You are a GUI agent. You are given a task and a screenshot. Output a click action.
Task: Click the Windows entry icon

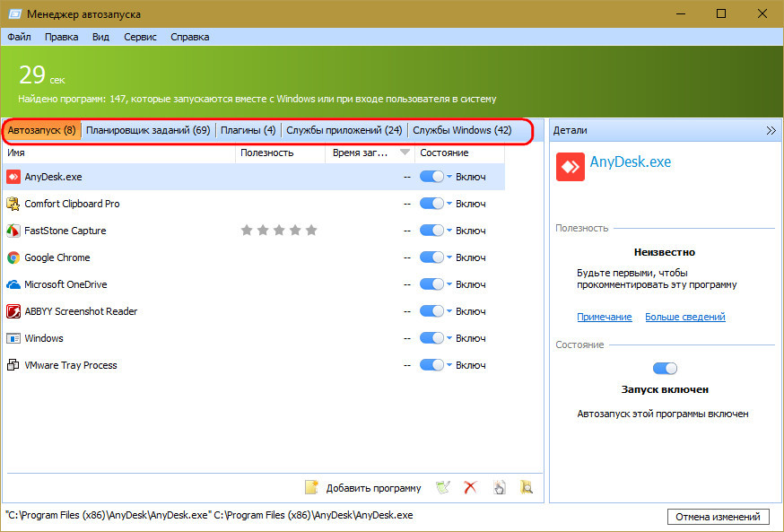tap(13, 338)
